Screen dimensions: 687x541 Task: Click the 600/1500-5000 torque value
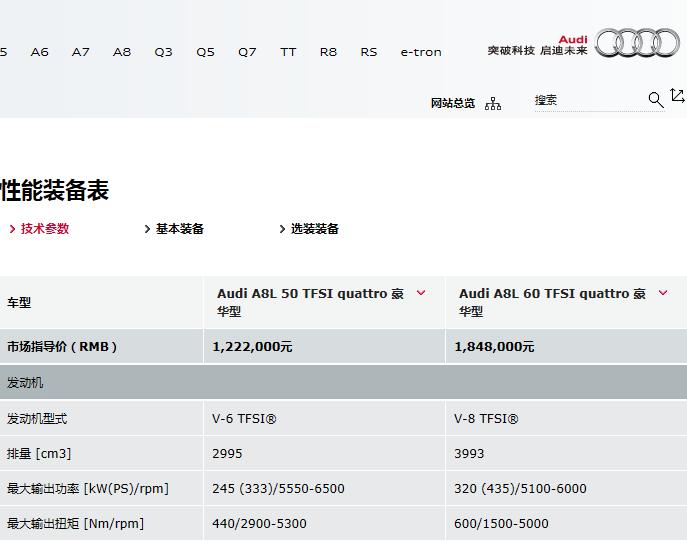coord(501,523)
